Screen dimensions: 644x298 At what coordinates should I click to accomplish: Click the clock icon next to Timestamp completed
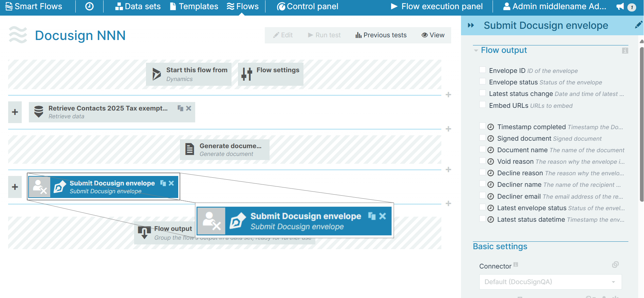(491, 127)
